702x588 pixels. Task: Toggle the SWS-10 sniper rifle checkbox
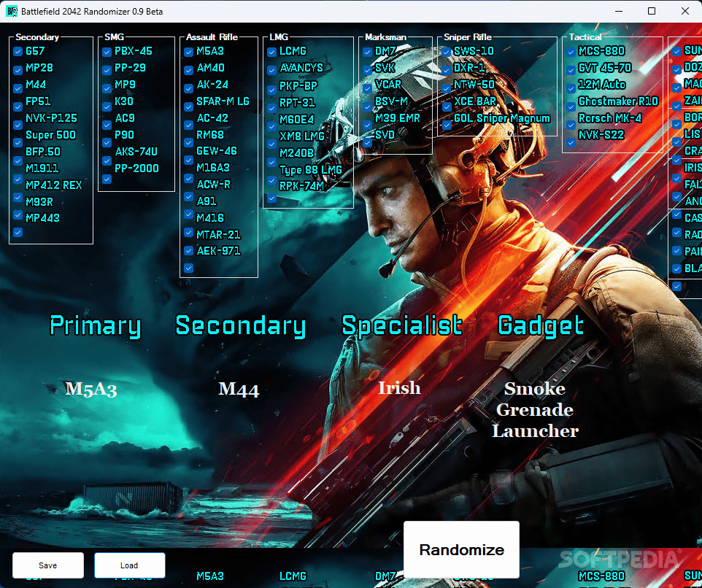[x=447, y=52]
